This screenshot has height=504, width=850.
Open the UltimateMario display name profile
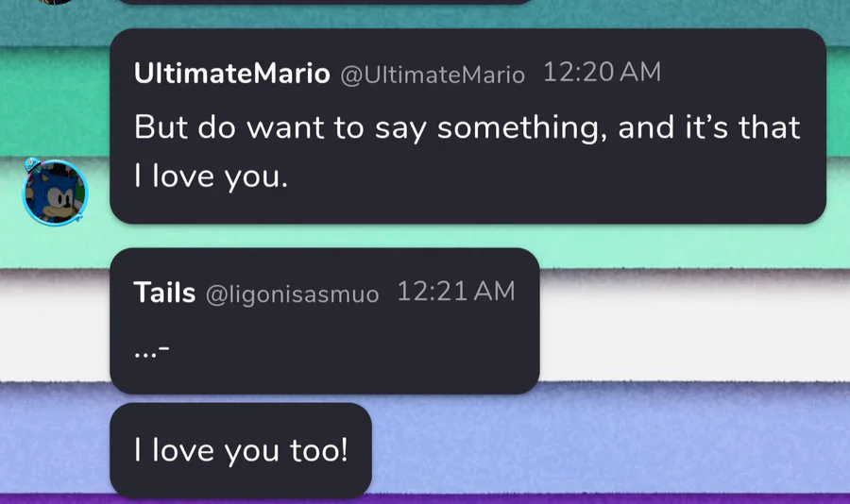[x=232, y=74]
